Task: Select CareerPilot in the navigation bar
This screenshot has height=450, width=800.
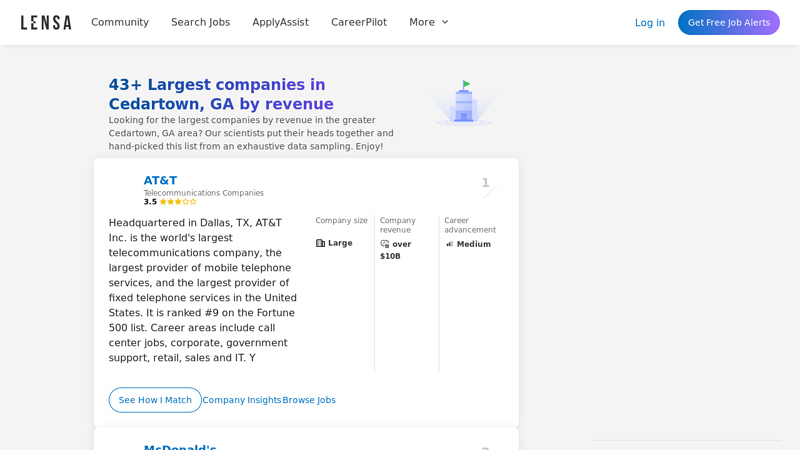Action: (x=359, y=22)
